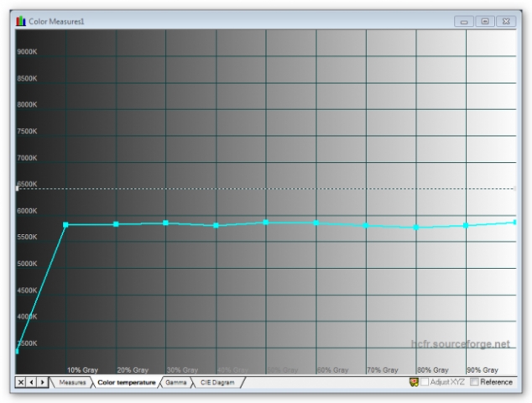Close the current tab with the X button
Screen dimensions: 532x403
pyautogui.click(x=21, y=383)
